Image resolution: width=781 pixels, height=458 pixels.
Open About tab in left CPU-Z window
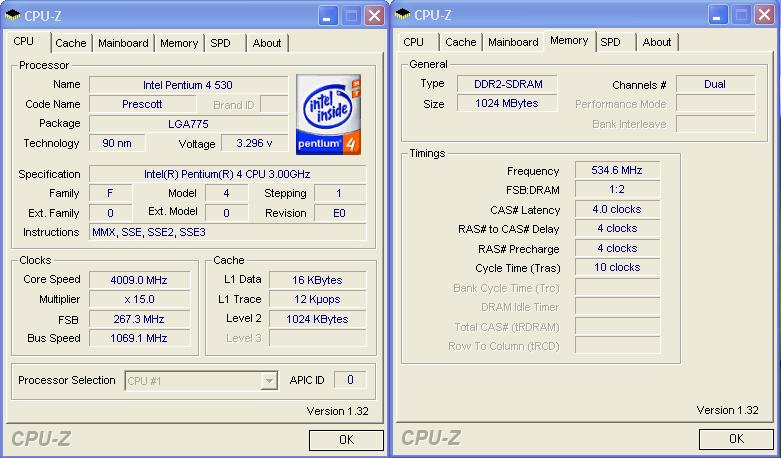(267, 43)
